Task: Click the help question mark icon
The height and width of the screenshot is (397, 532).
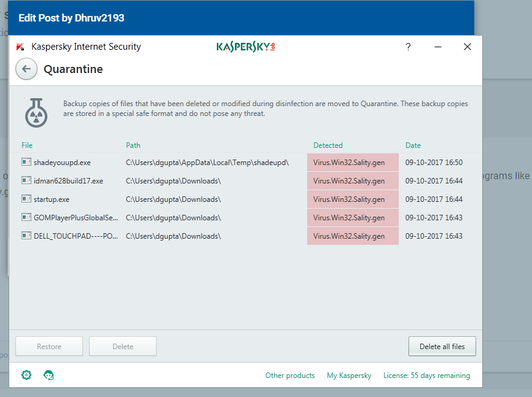Action: click(409, 47)
